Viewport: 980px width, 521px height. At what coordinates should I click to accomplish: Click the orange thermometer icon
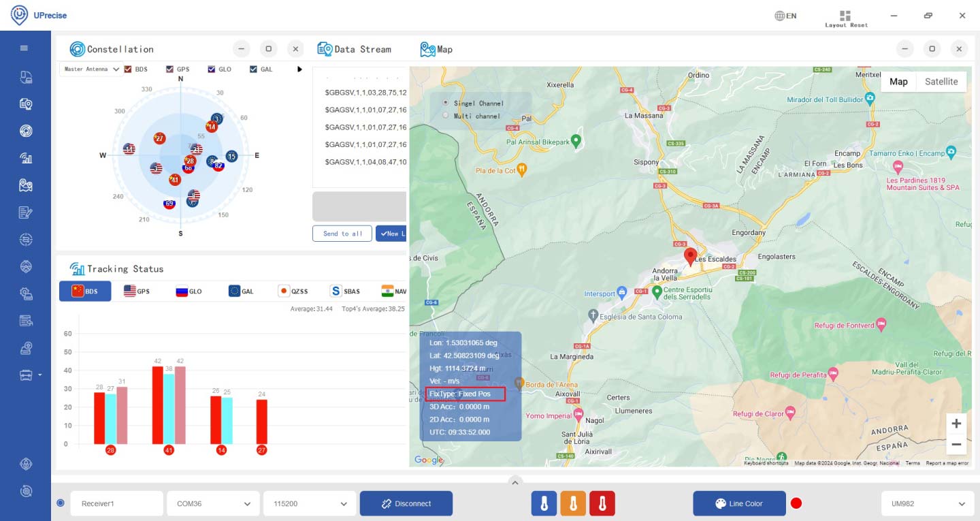pyautogui.click(x=573, y=504)
